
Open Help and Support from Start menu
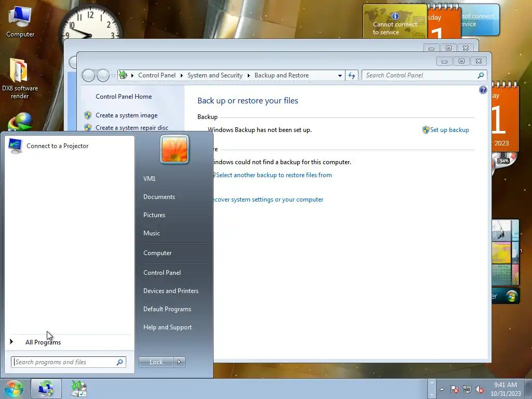pyautogui.click(x=168, y=327)
